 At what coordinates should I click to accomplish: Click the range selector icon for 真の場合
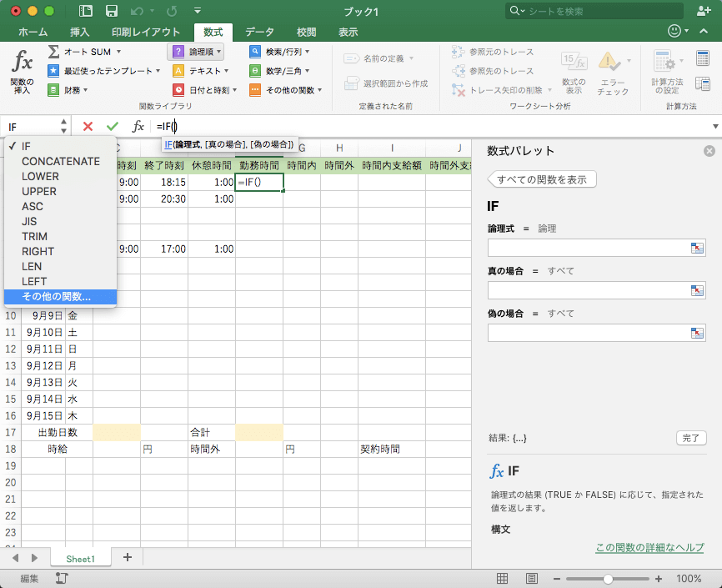point(697,290)
